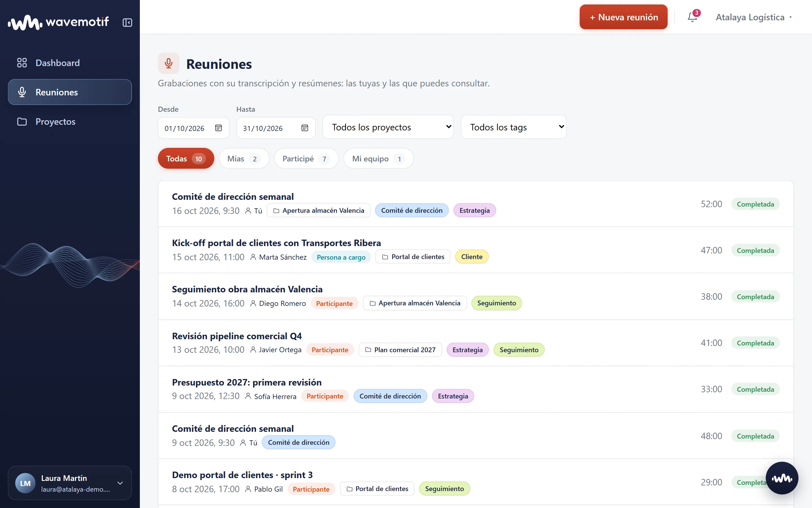
Task: Click the LM user avatar
Action: pyautogui.click(x=25, y=483)
